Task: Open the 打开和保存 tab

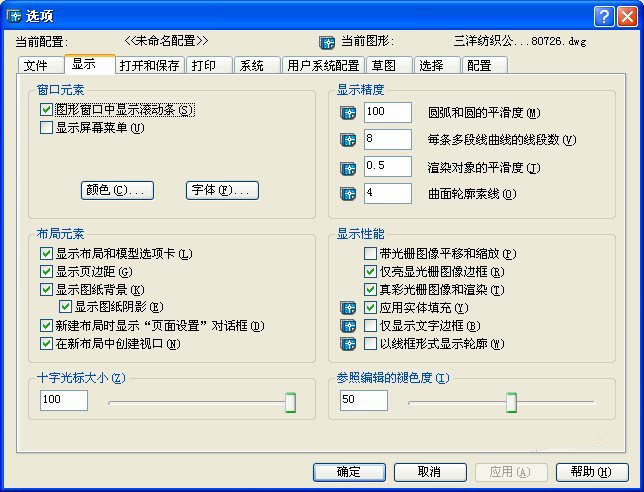Action: tap(150, 65)
